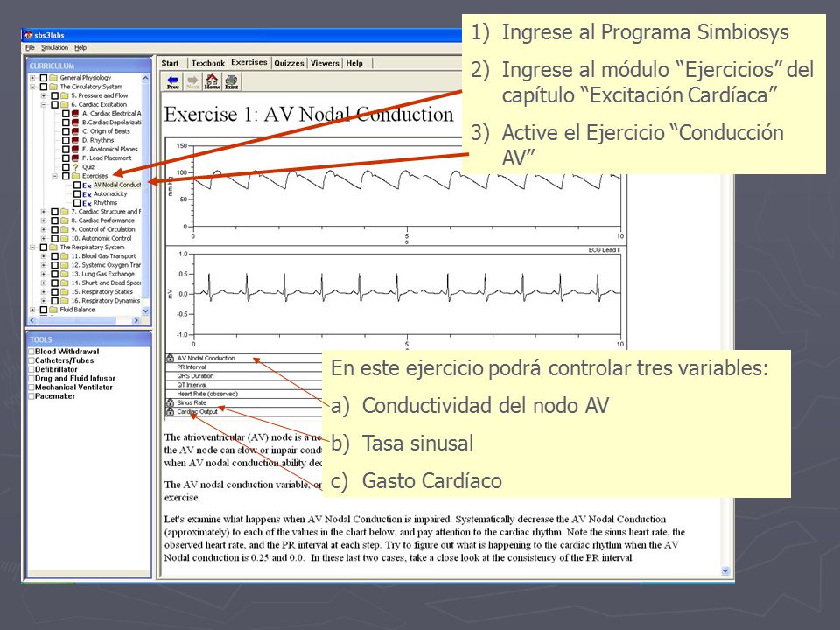Click the folder icon for Exercises
The height and width of the screenshot is (630, 840).
click(x=75, y=176)
